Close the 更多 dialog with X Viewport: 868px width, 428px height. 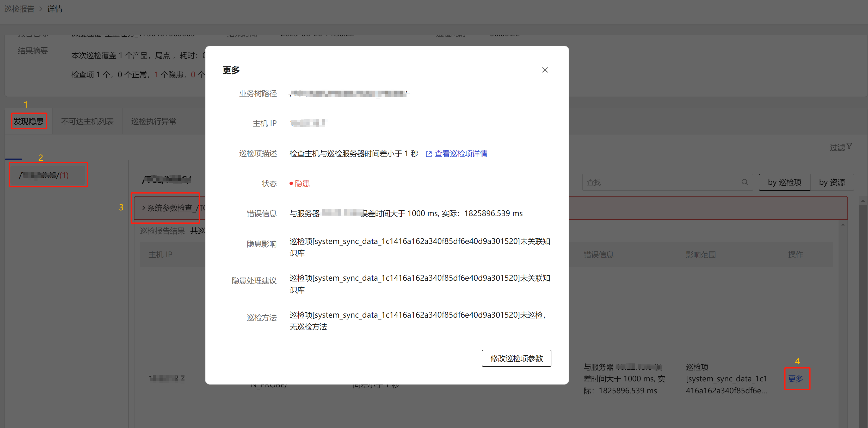point(545,70)
